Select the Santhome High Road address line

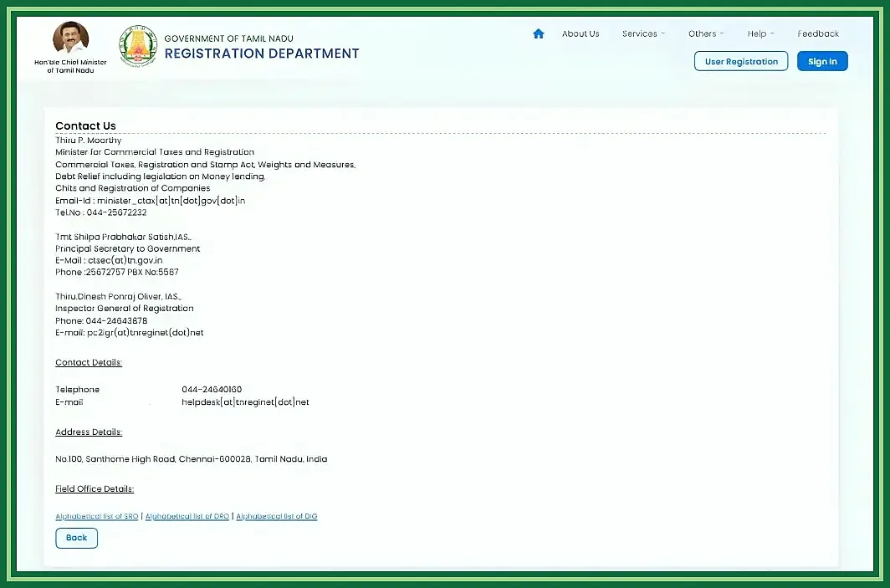coord(192,458)
